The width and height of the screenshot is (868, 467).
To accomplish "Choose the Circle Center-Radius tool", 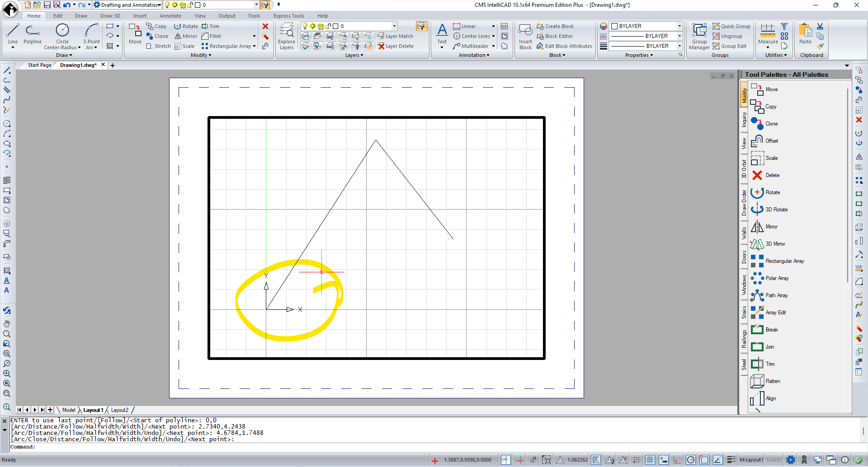I will (62, 36).
